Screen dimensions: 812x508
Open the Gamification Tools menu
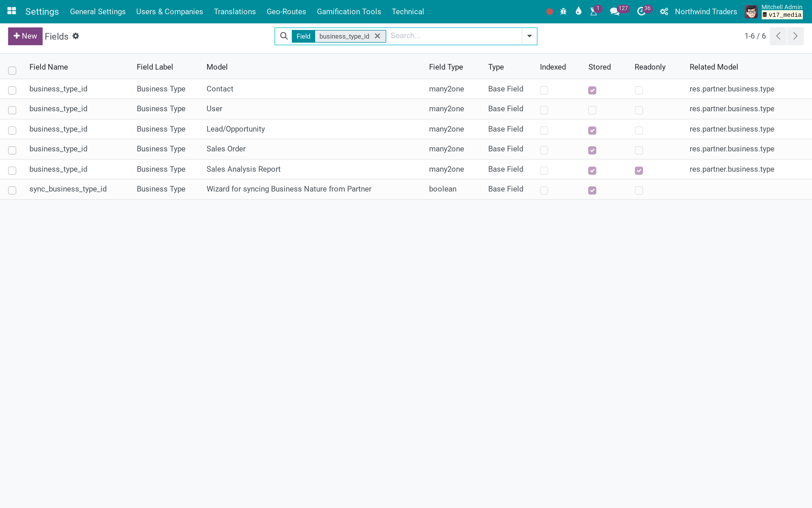pos(349,12)
